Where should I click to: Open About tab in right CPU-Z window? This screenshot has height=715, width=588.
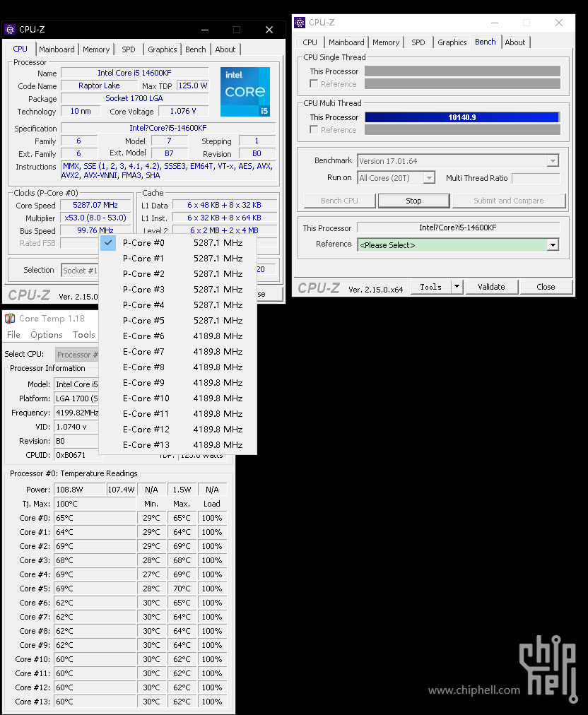[515, 42]
